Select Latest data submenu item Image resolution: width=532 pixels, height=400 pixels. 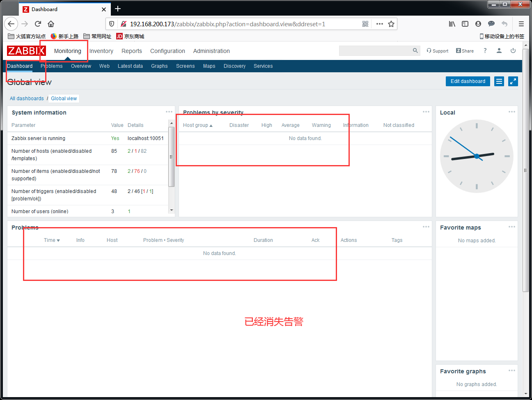click(x=130, y=66)
